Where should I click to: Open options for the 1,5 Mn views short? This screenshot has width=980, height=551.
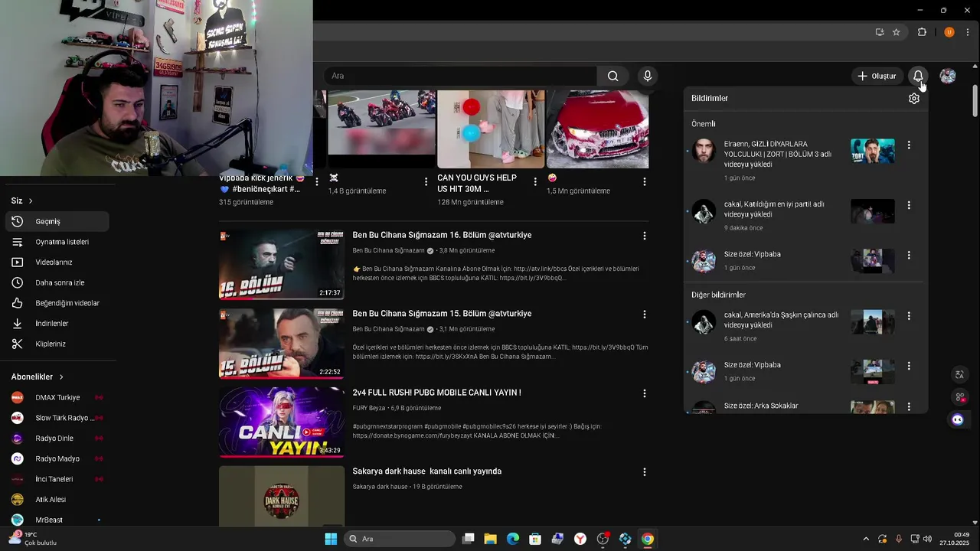click(645, 181)
